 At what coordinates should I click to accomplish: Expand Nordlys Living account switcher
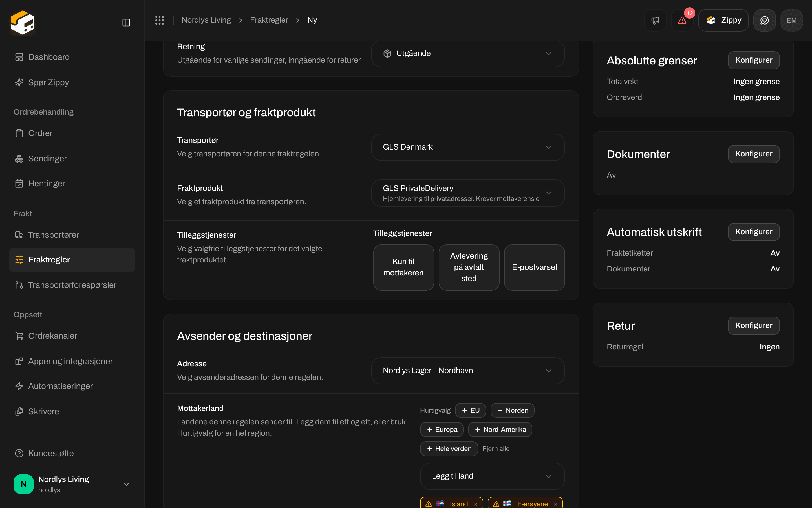tap(72, 484)
